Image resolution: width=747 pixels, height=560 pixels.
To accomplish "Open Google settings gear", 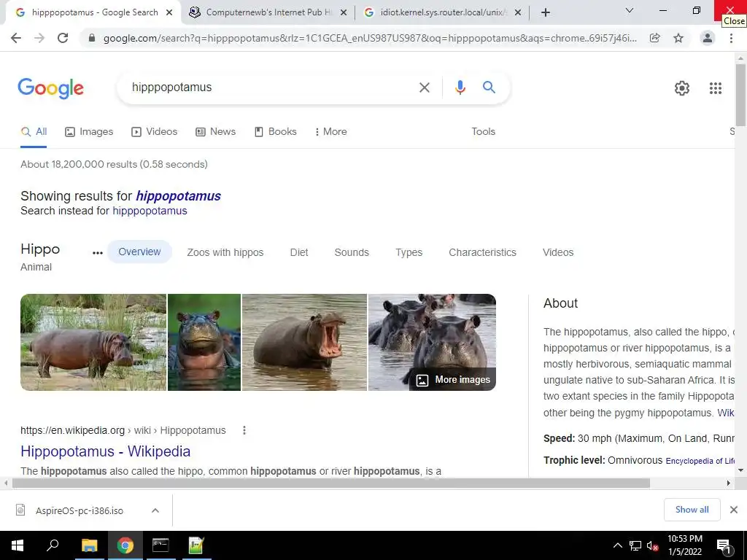I will tap(682, 88).
